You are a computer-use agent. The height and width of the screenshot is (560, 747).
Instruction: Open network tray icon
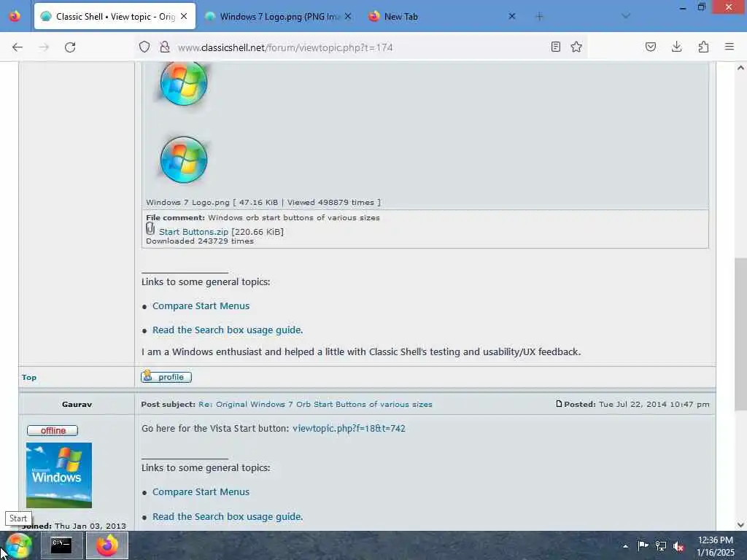(661, 545)
